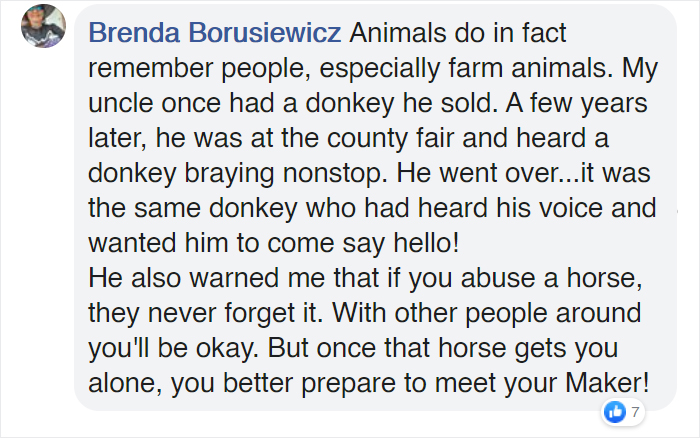Click the white reactions pill under the comment
The height and width of the screenshot is (438, 700).
(623, 411)
